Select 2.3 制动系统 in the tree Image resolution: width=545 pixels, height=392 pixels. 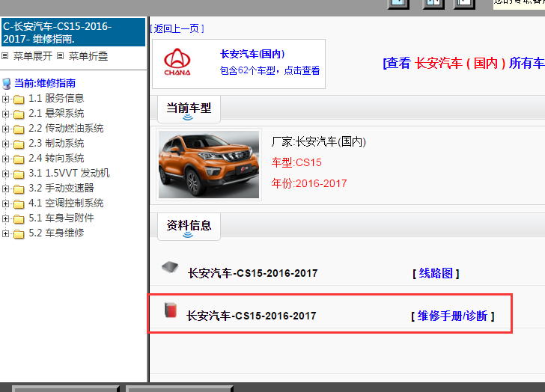pos(56,143)
